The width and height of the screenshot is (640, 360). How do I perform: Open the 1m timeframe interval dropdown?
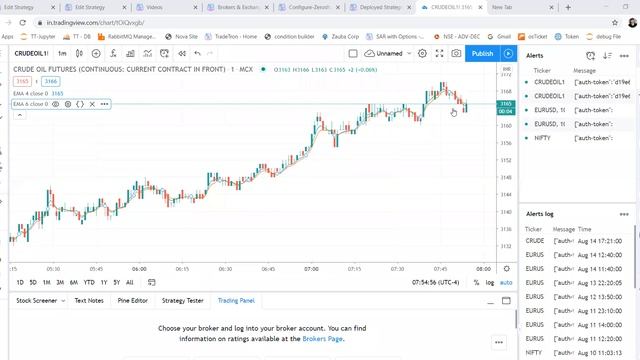click(62, 53)
